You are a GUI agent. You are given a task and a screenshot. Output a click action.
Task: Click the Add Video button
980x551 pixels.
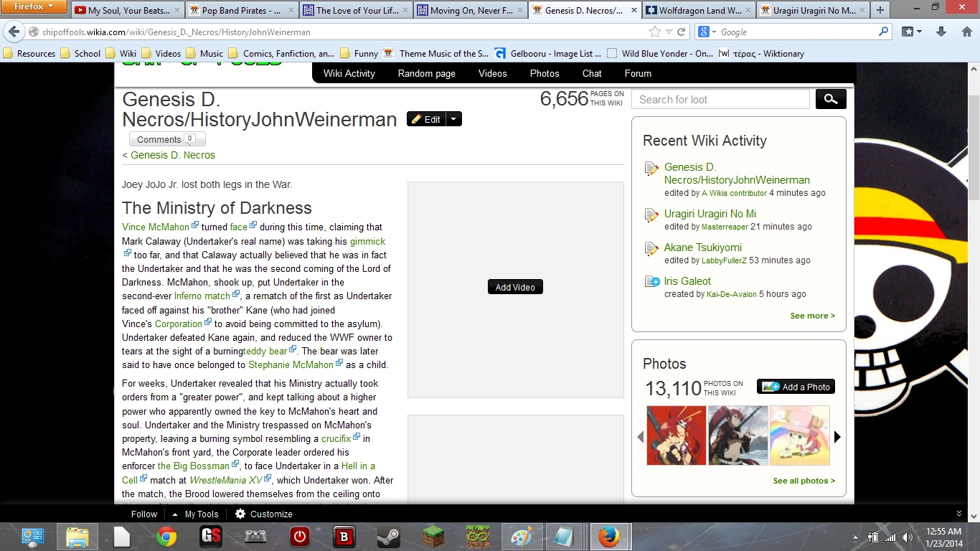pyautogui.click(x=515, y=287)
